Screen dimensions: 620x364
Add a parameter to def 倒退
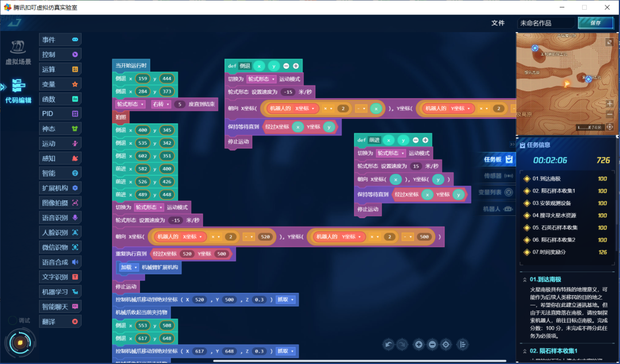point(296,66)
